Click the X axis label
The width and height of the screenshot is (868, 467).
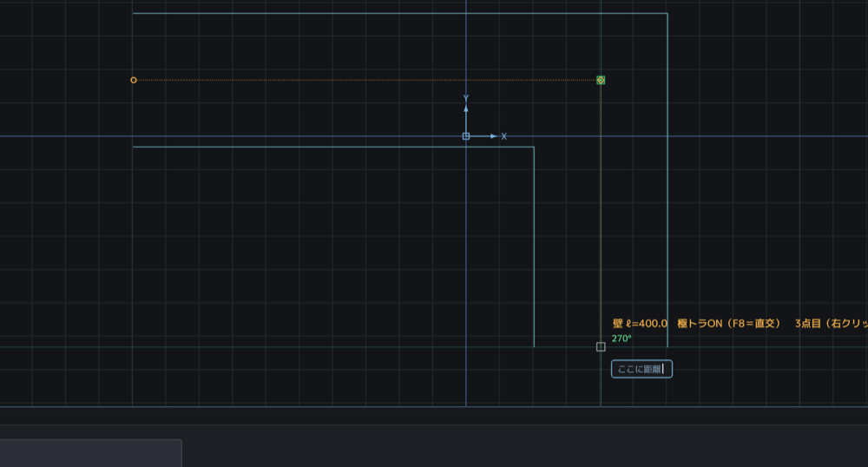[503, 136]
